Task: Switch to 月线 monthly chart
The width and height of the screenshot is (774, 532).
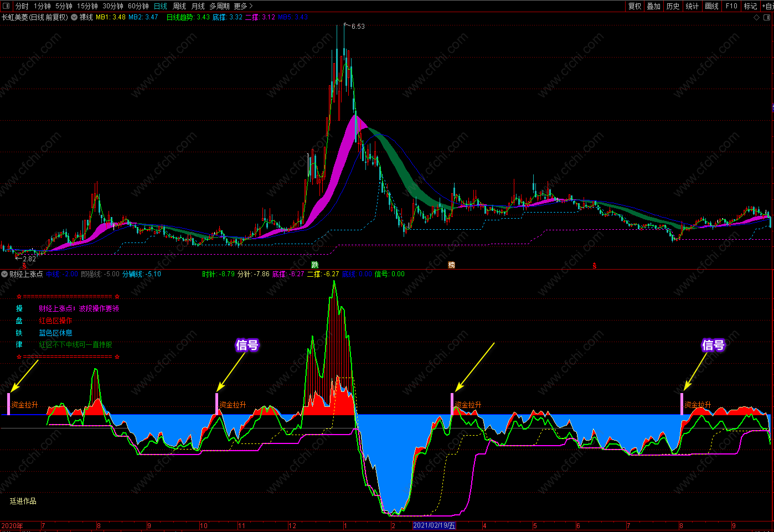Action: pos(198,6)
